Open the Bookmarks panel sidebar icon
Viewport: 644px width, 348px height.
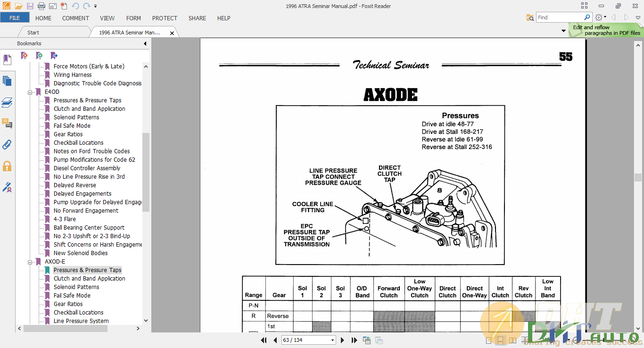tap(7, 60)
